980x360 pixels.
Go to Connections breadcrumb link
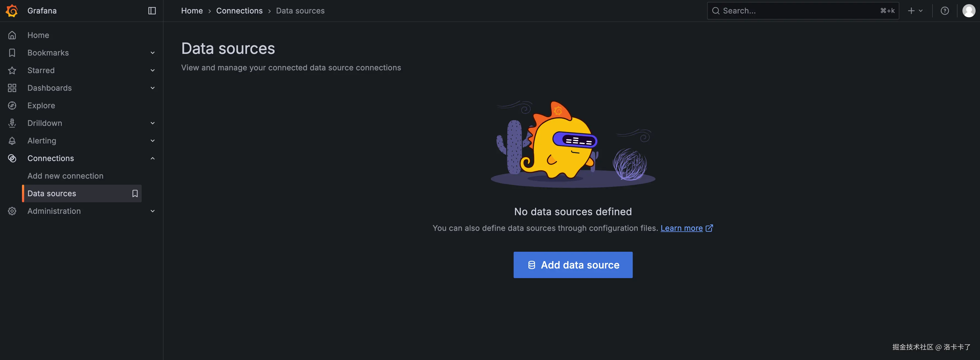pyautogui.click(x=239, y=11)
